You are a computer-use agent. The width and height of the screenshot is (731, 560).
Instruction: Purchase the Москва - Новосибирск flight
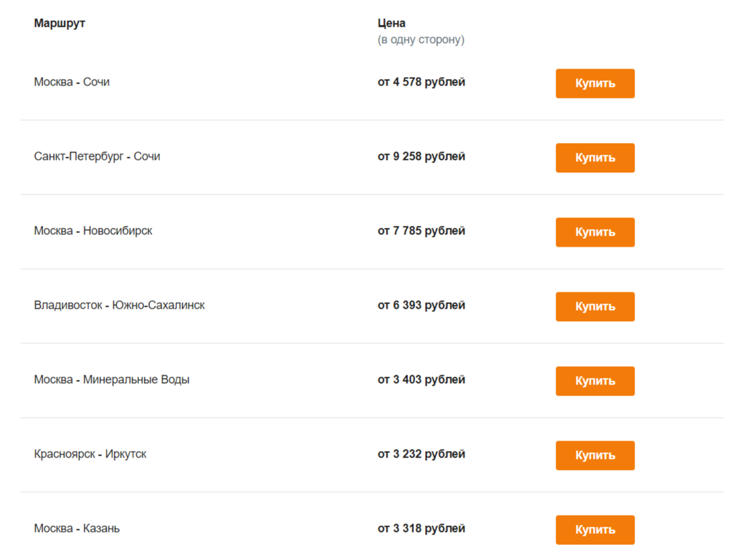pos(595,232)
